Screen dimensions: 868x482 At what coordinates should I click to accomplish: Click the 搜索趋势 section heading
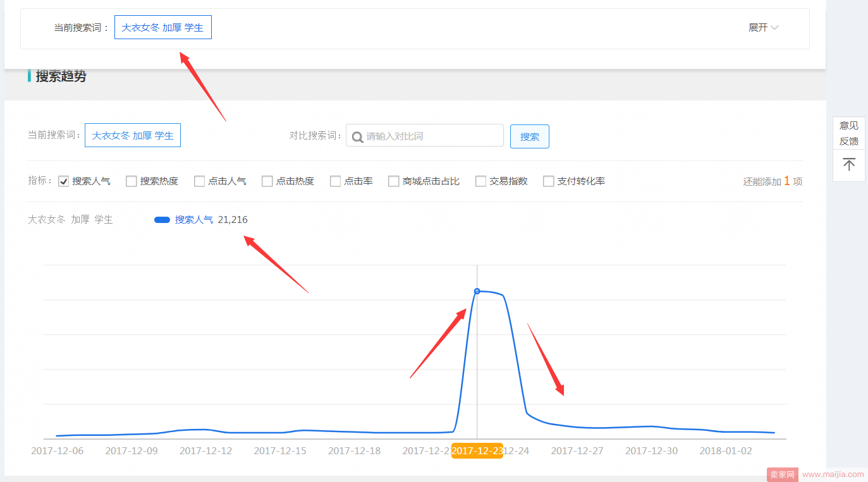(61, 76)
